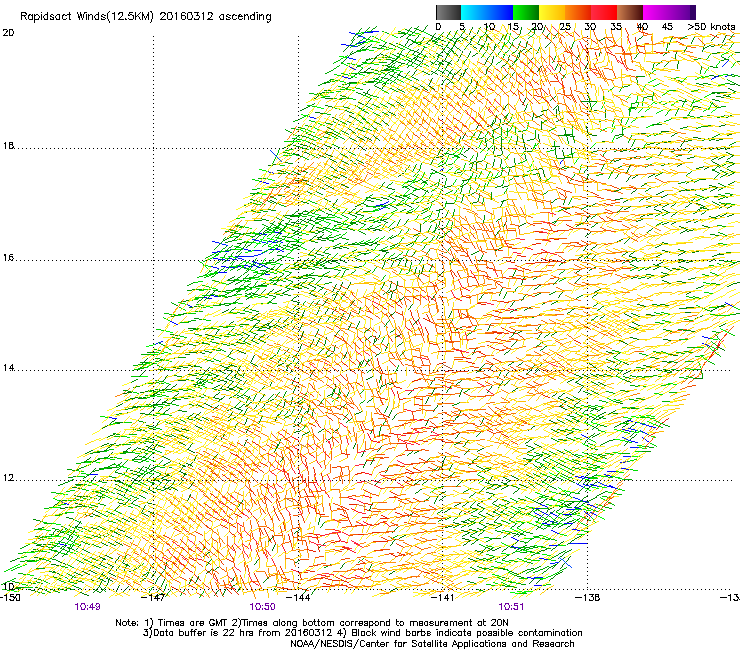740x650 pixels.
Task: Click longitude label "-138" on bottom axis
Action: click(x=588, y=598)
